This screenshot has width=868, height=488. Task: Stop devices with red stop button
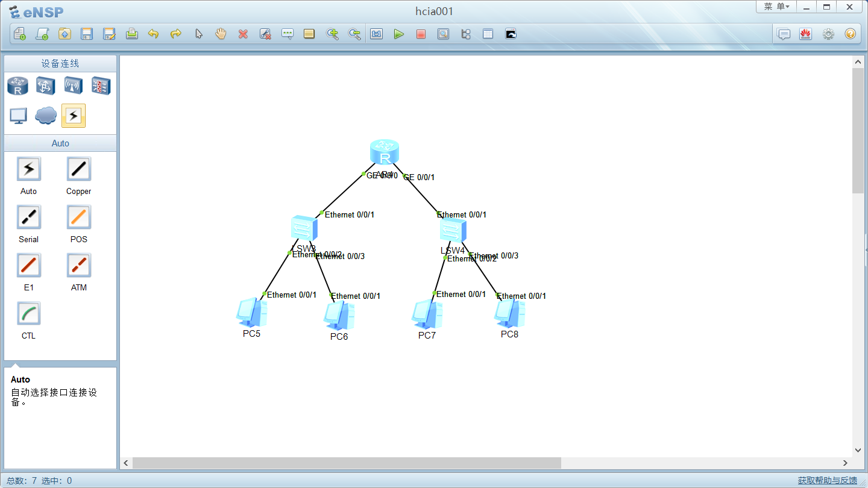pyautogui.click(x=421, y=34)
